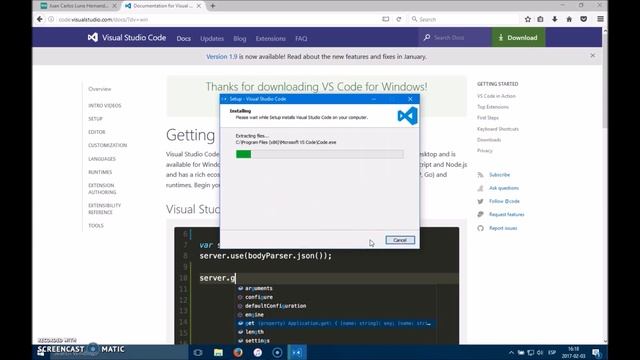Screen dimensions: 640x360
Task: Open First Steps link
Action: tap(488, 118)
